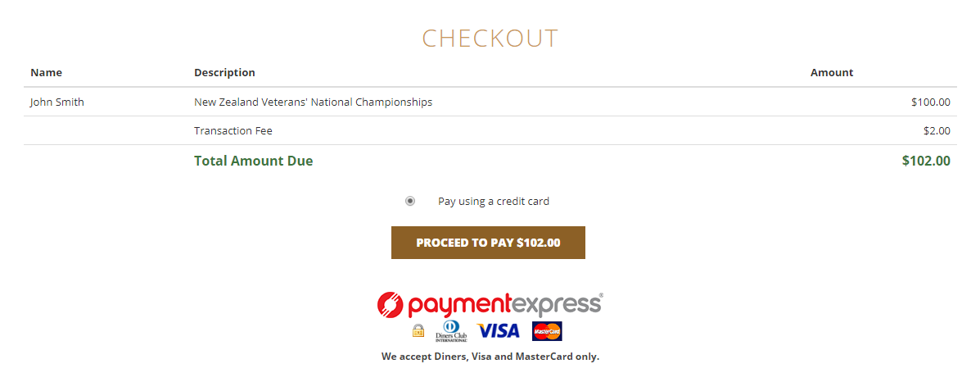Click the Description column header
The width and height of the screenshot is (980, 382).
(224, 73)
